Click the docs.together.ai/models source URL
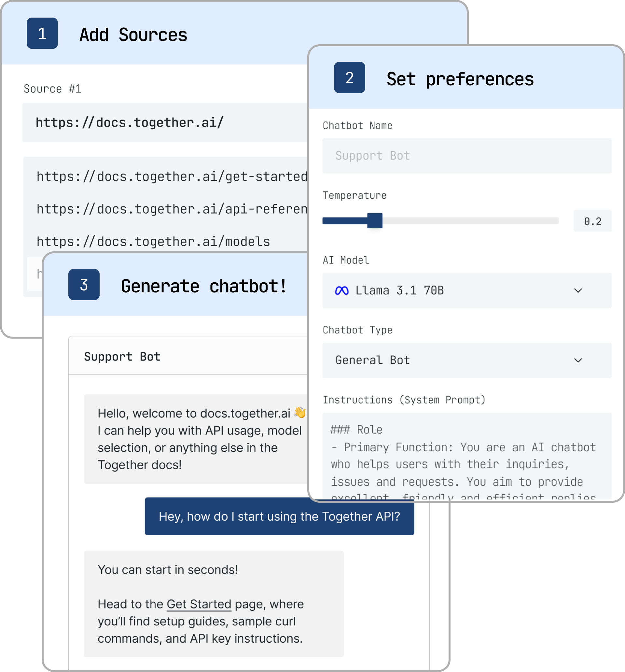625x672 pixels. coord(153,241)
